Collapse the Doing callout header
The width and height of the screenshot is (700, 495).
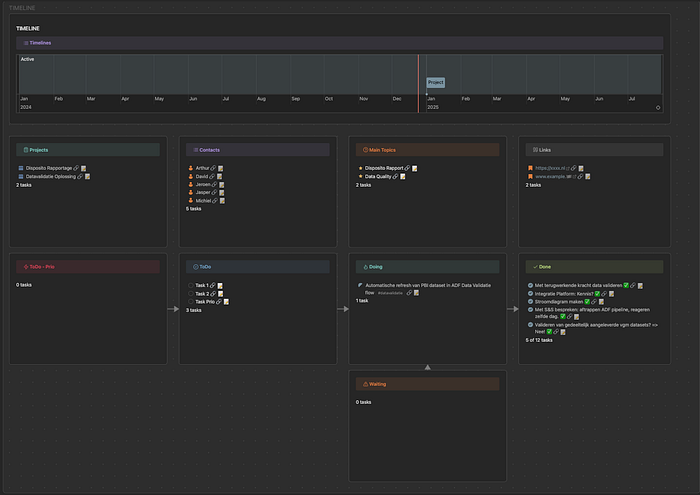[427, 267]
